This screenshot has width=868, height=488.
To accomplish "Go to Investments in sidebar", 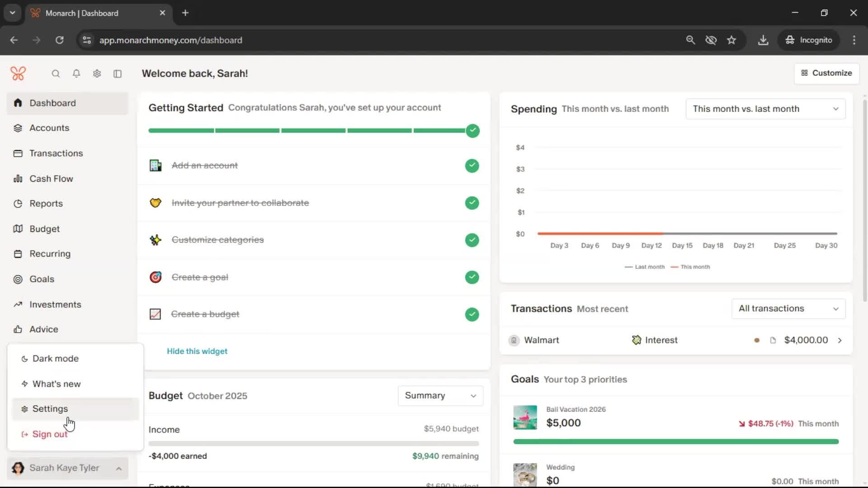I will click(55, 304).
